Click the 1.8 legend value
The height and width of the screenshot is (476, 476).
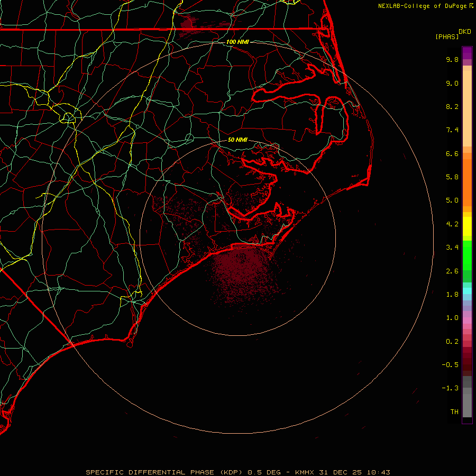pyautogui.click(x=452, y=295)
